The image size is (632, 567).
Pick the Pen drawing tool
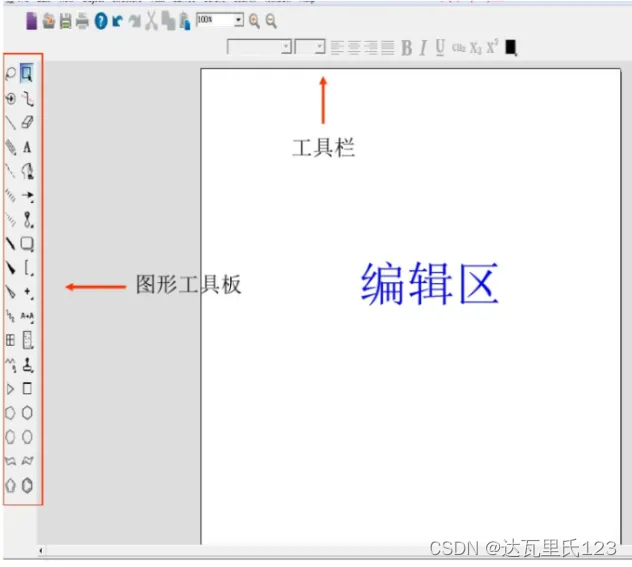tap(27, 171)
